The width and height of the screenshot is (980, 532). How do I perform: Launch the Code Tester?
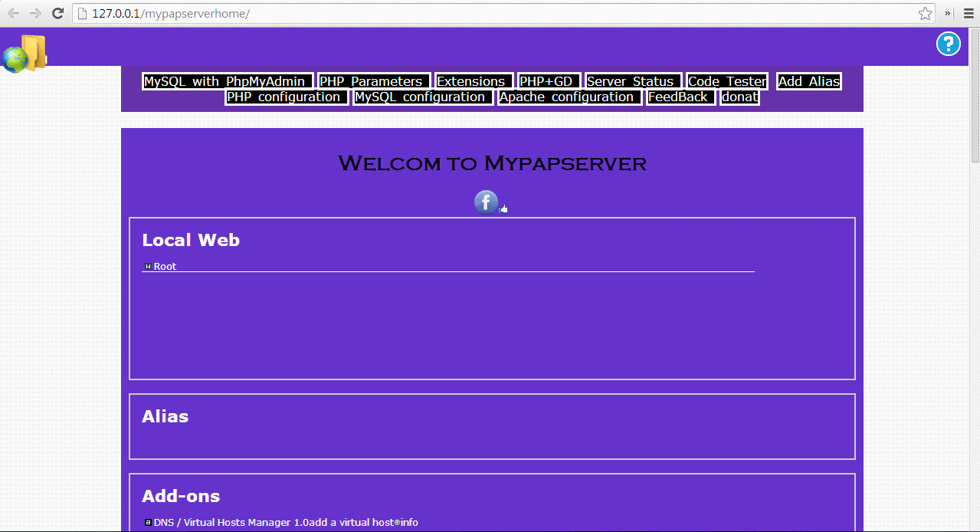pyautogui.click(x=727, y=81)
